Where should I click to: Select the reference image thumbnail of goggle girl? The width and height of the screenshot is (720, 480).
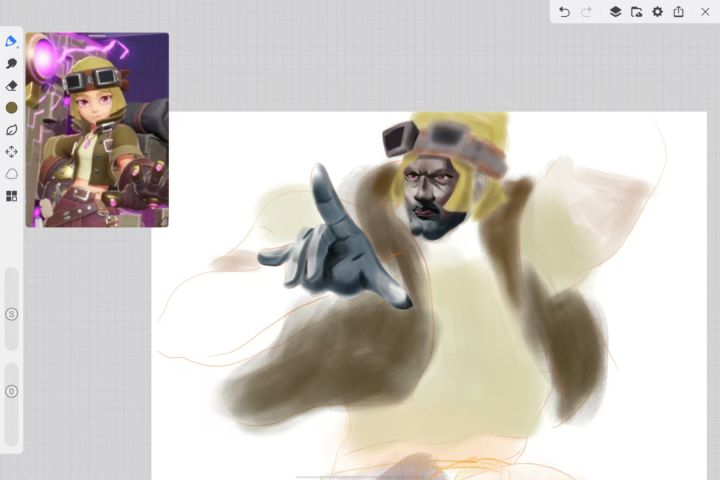point(97,130)
